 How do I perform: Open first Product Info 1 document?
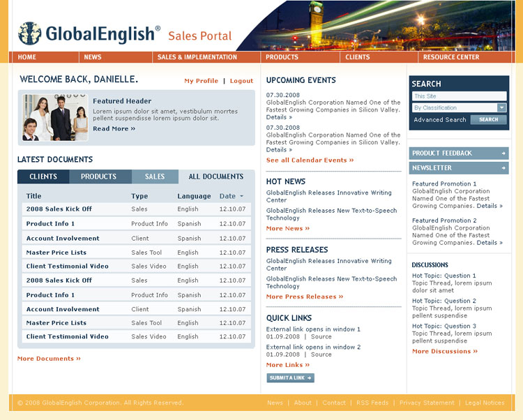pos(50,224)
